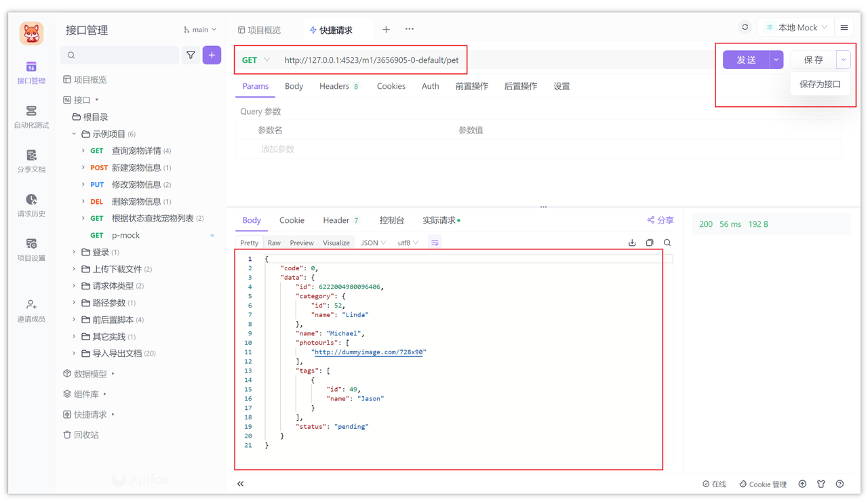Expand the 导入导出文档 folder
The image size is (868, 502).
point(74,353)
